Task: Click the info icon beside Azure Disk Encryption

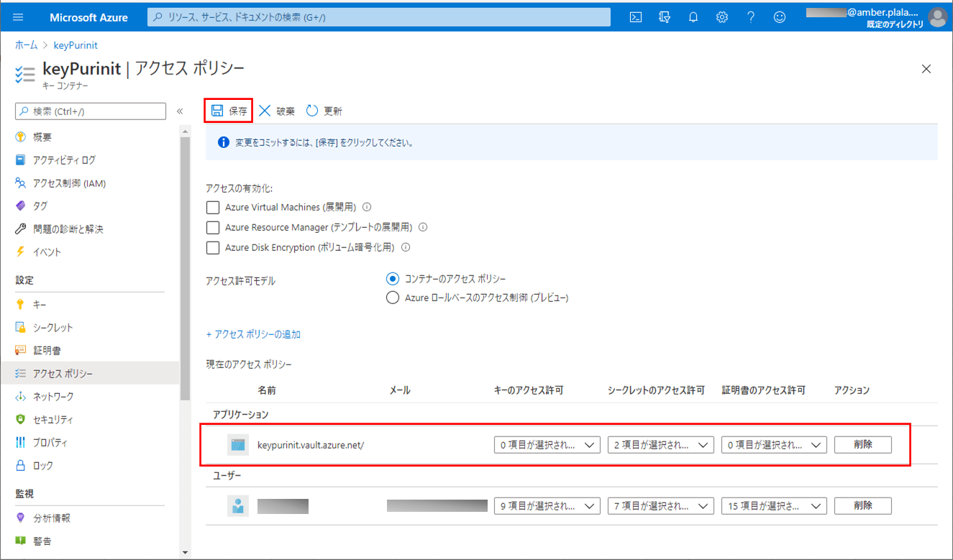Action: click(406, 247)
